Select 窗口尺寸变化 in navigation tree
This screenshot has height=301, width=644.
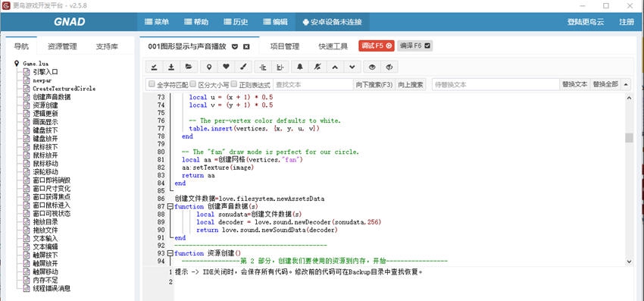click(x=52, y=189)
